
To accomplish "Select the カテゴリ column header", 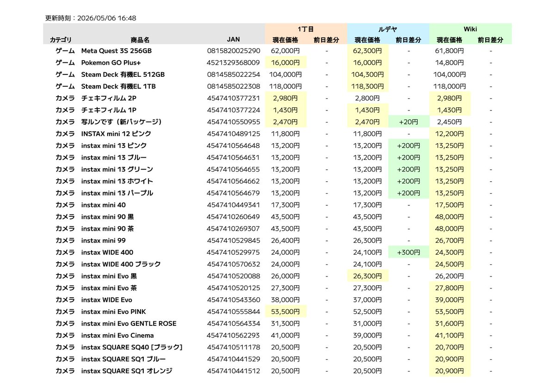I will point(61,40).
